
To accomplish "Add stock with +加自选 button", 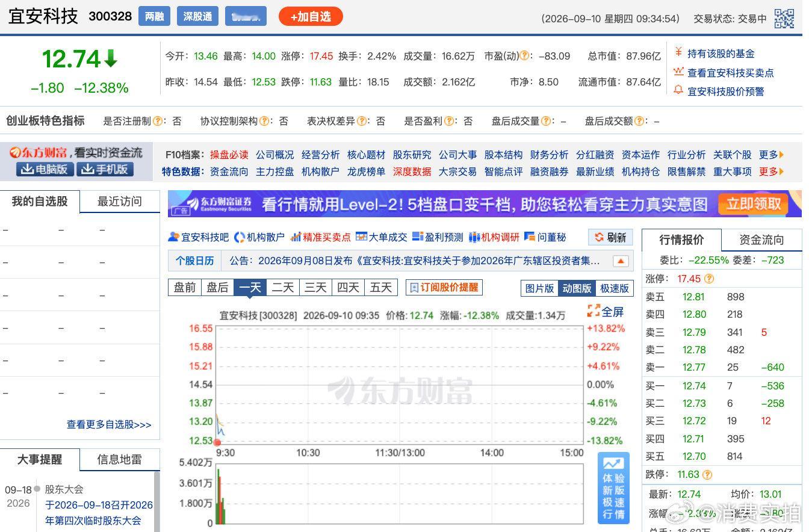I will click(311, 17).
